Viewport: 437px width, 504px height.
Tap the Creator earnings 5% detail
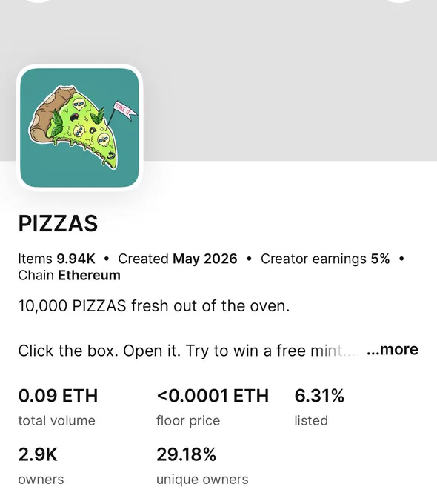tap(325, 259)
